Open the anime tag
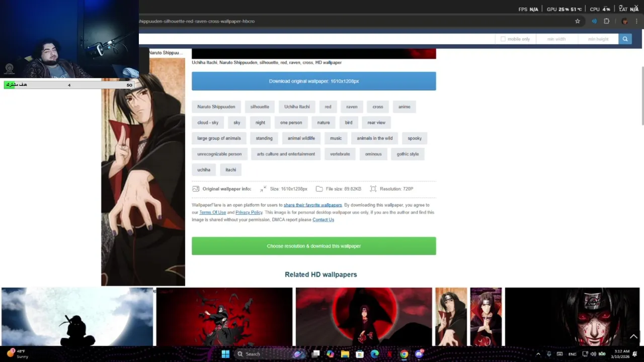644x362 pixels. click(405, 107)
